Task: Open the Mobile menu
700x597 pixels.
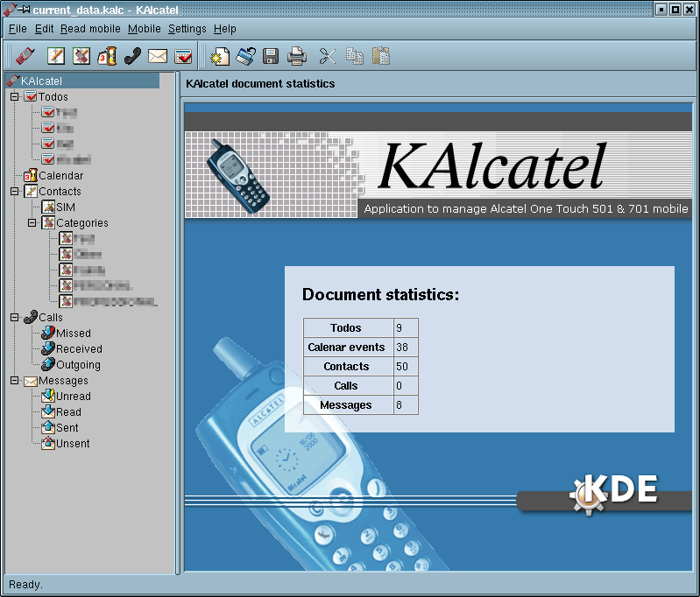Action: 145,29
